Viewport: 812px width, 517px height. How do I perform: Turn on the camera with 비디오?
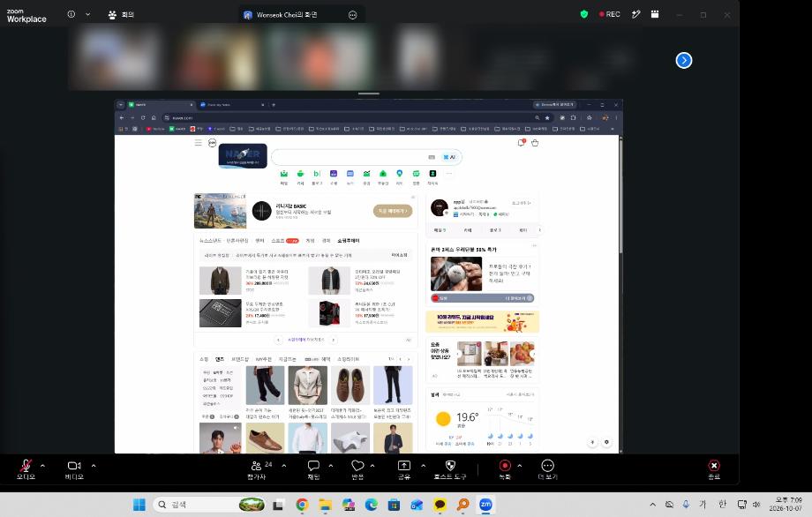point(74,469)
